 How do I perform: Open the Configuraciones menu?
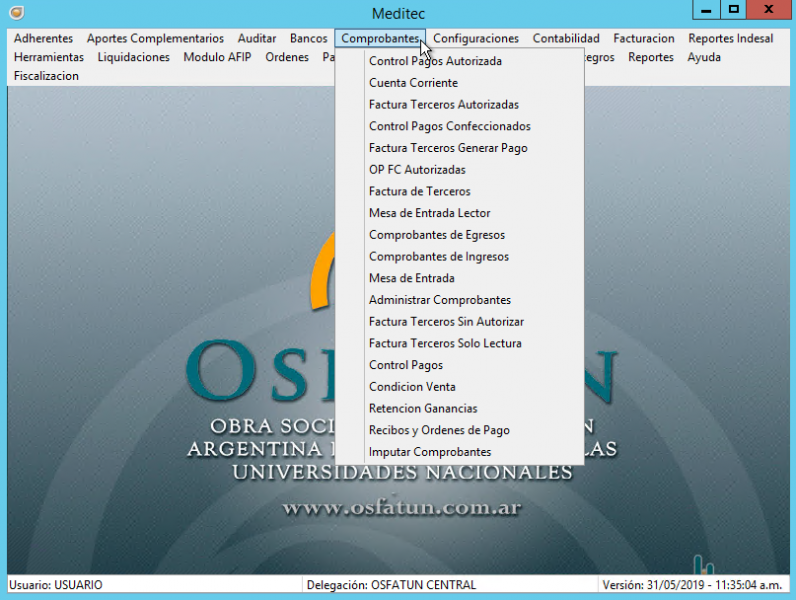[476, 39]
